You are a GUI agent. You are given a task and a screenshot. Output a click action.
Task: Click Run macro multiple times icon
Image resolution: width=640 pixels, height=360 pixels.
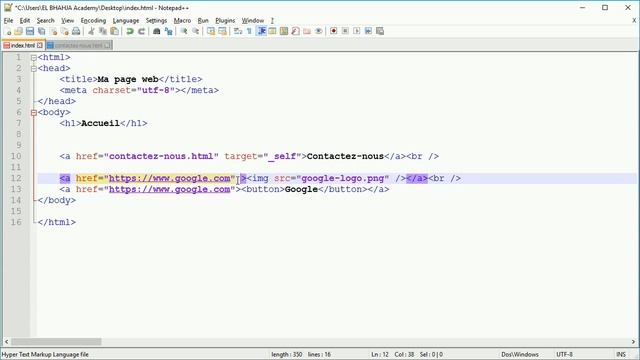pos(368,31)
